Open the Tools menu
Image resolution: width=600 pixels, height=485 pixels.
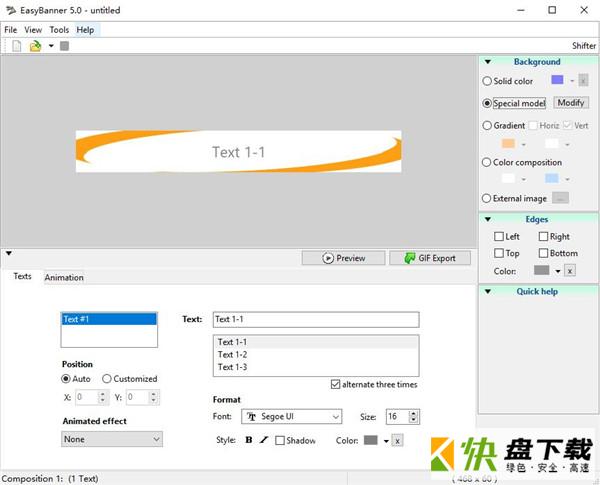[59, 30]
